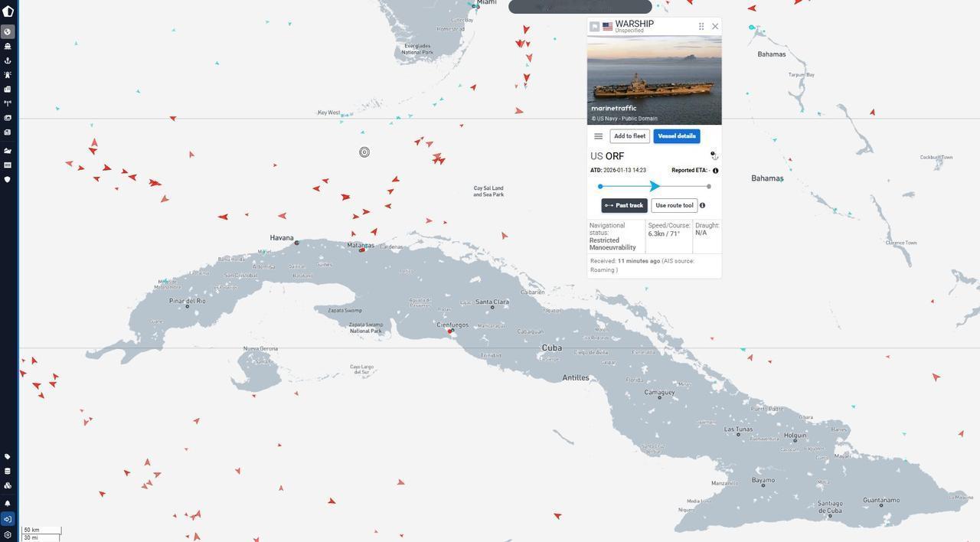Click the Havana label on the map
Viewport: 980px width, 542px height.
point(282,238)
